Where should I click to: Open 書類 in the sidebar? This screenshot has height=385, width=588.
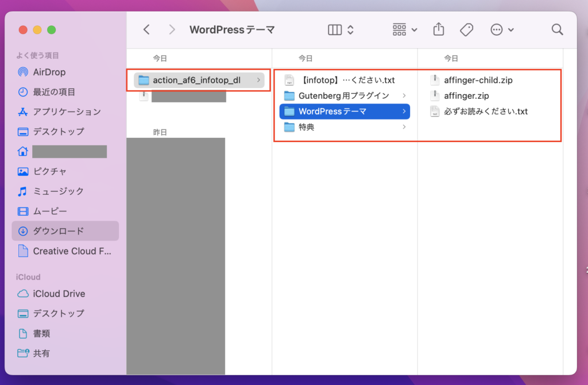pyautogui.click(x=65, y=333)
